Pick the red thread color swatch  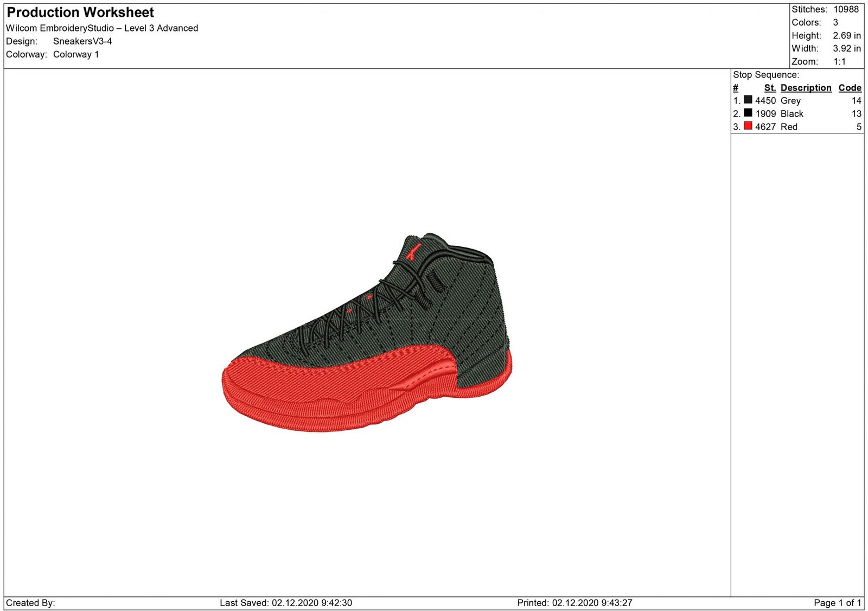pos(748,126)
